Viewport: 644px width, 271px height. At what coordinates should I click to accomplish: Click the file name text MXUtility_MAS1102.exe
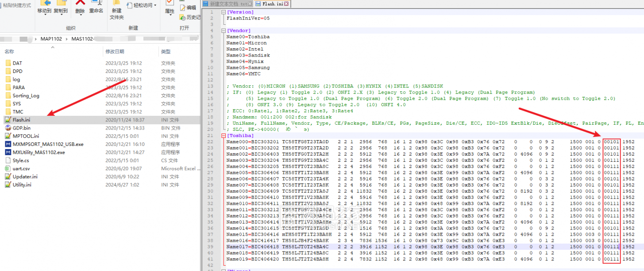tap(39, 152)
